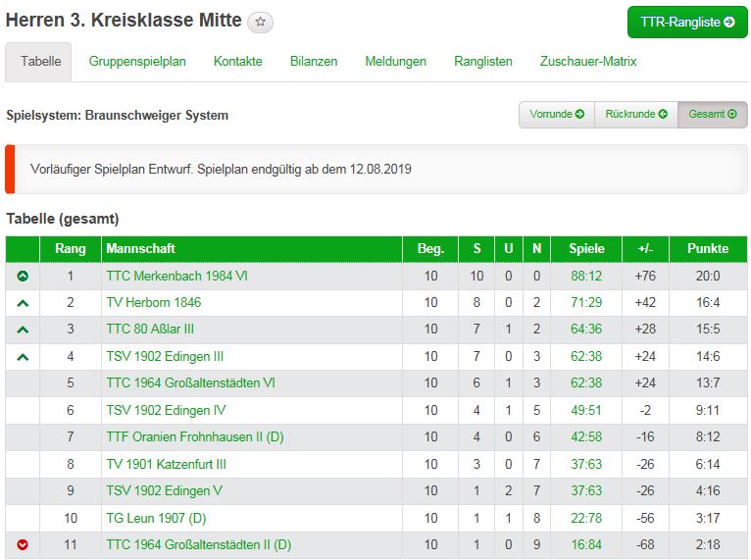
Task: Select the Gesamt table view
Action: 712,115
